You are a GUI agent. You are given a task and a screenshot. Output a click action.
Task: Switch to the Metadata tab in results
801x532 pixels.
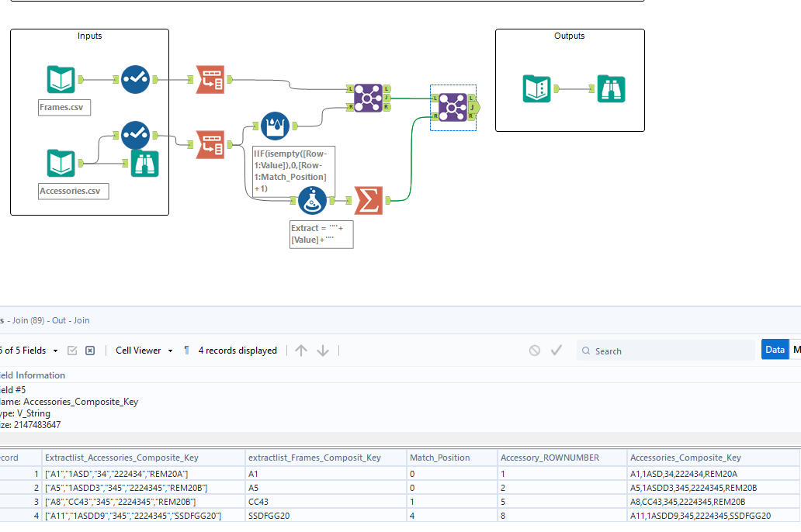[796, 349]
